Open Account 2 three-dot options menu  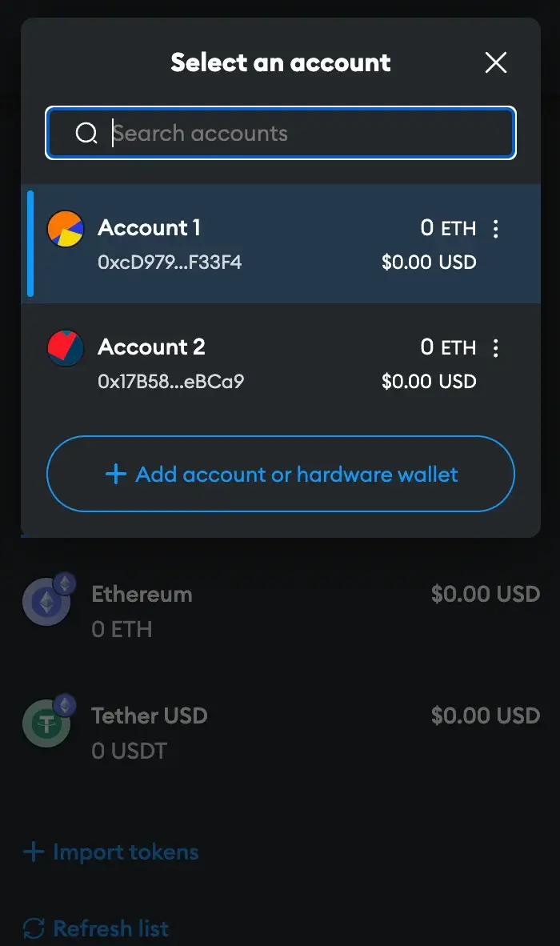point(495,348)
